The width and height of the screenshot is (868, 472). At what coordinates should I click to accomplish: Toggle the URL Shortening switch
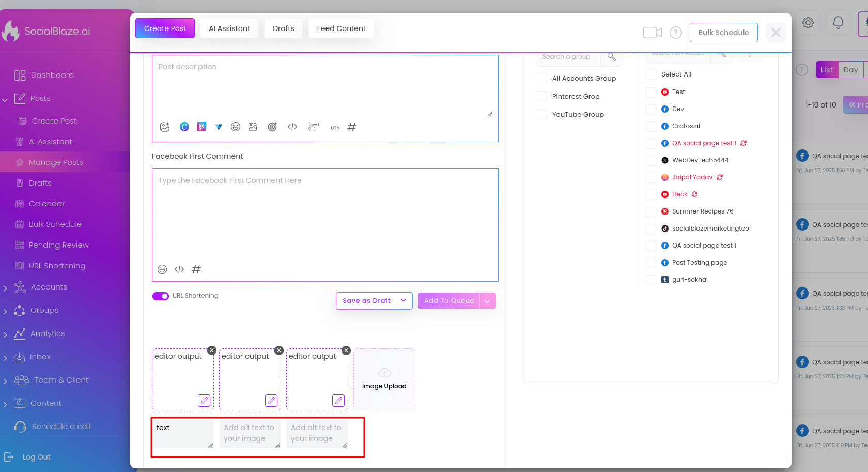click(161, 296)
